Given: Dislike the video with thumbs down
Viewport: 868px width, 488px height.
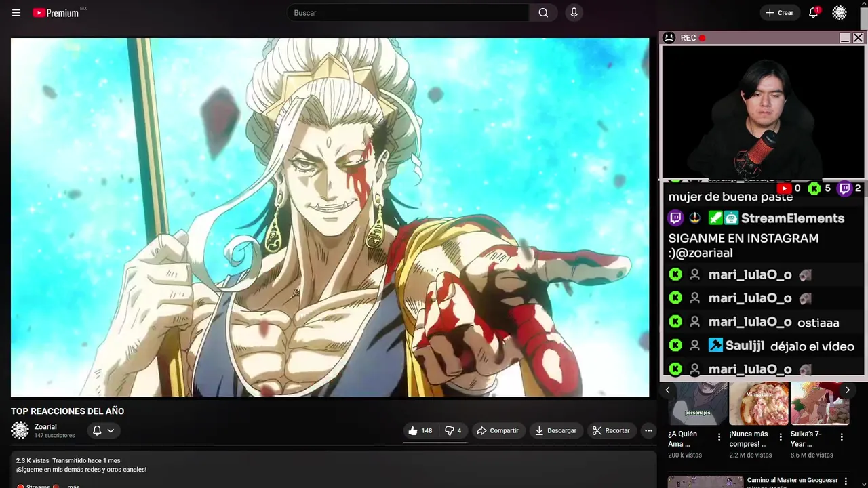Looking at the screenshot, I should tap(452, 430).
